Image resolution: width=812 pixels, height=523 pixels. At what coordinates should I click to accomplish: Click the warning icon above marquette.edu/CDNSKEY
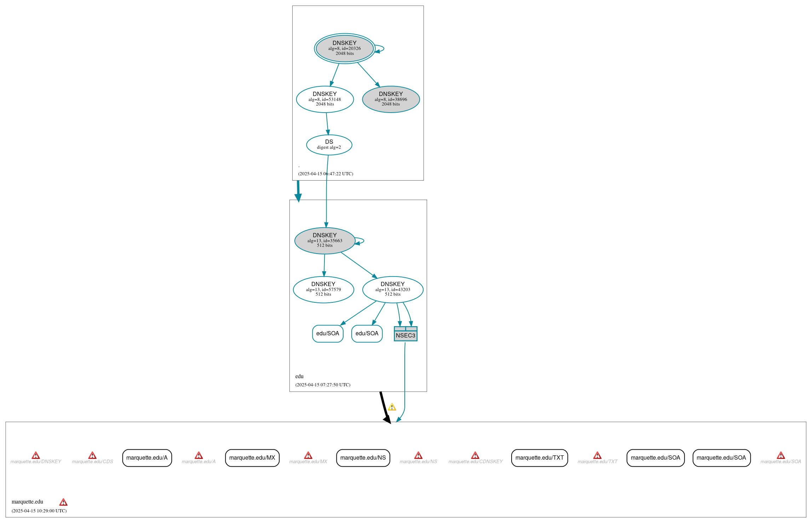coord(475,455)
